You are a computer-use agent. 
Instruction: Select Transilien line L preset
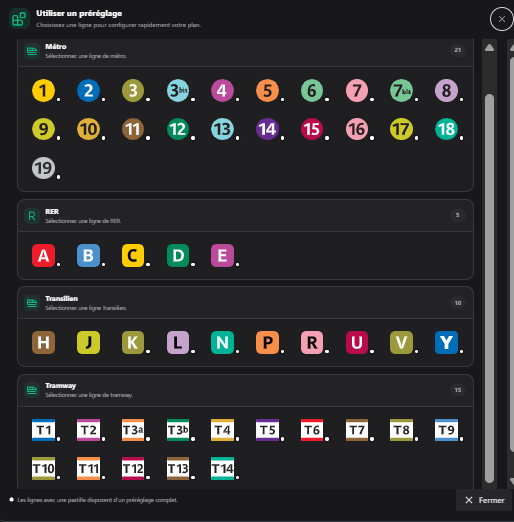[x=178, y=342]
